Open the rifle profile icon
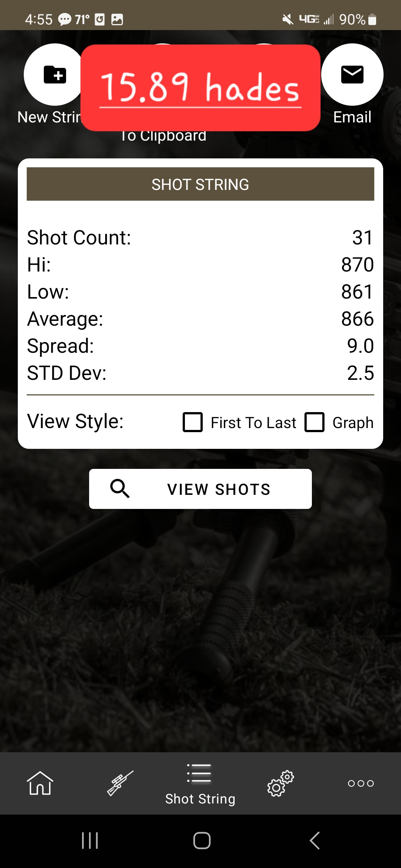 [x=120, y=783]
